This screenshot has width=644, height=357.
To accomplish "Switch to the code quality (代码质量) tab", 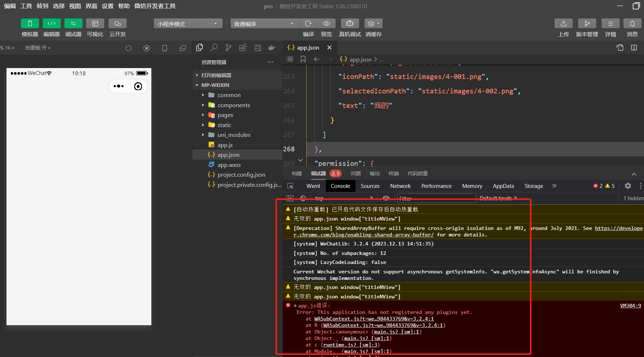I will [x=418, y=173].
